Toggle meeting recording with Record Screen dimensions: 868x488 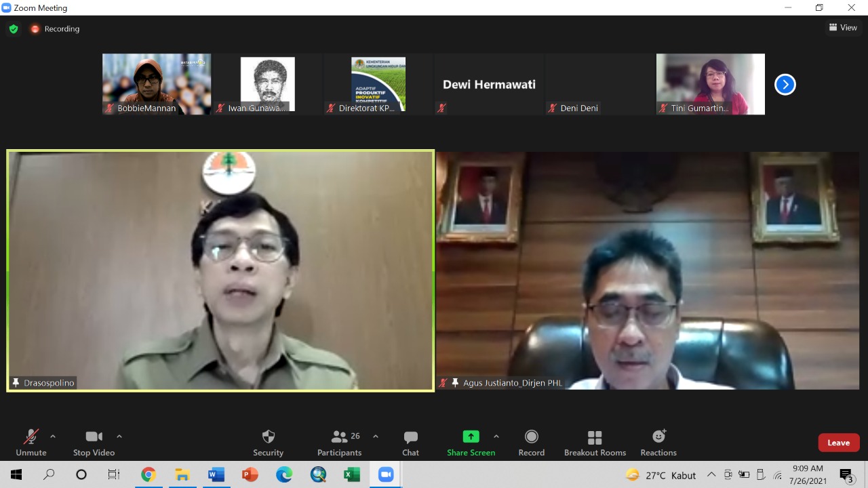click(531, 443)
